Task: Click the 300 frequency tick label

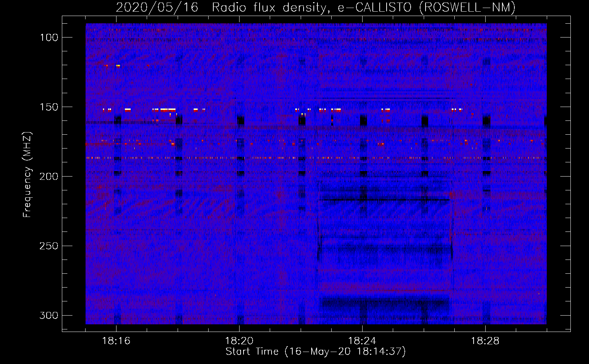Action: point(48,315)
